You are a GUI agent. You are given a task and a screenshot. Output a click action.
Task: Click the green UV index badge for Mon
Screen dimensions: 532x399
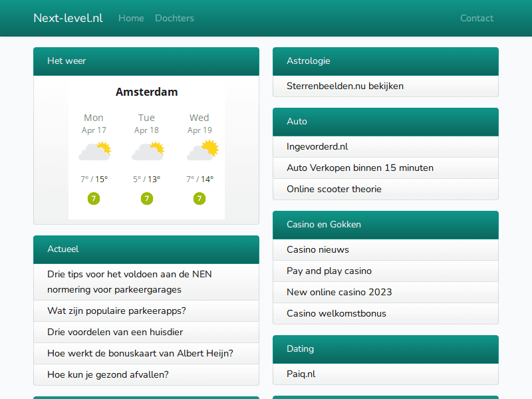(94, 198)
